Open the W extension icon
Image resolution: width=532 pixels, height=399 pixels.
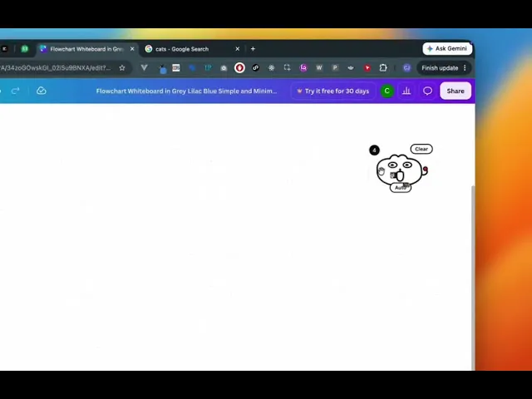(319, 68)
